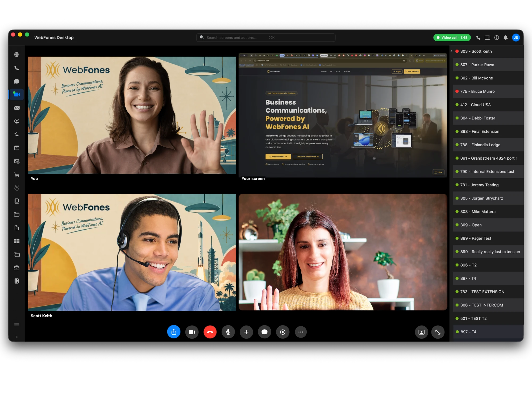
Task: Open the envelope mail sidebar icon
Action: point(17,108)
